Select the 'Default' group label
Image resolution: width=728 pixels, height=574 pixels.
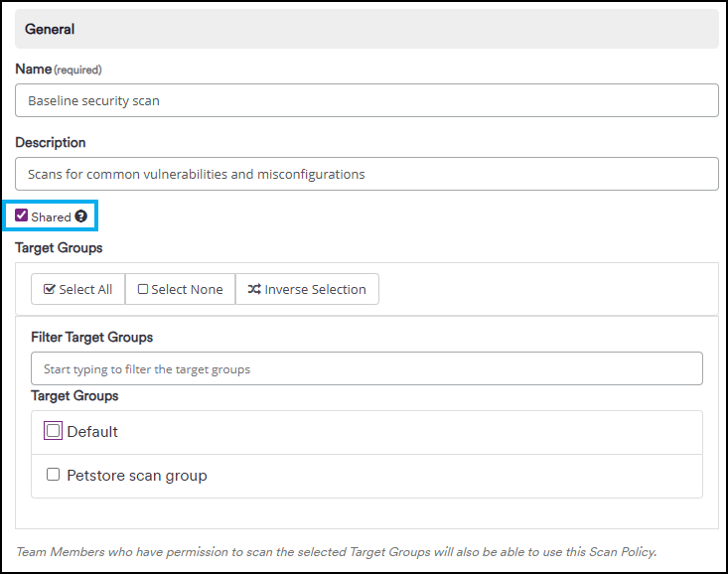click(x=92, y=432)
